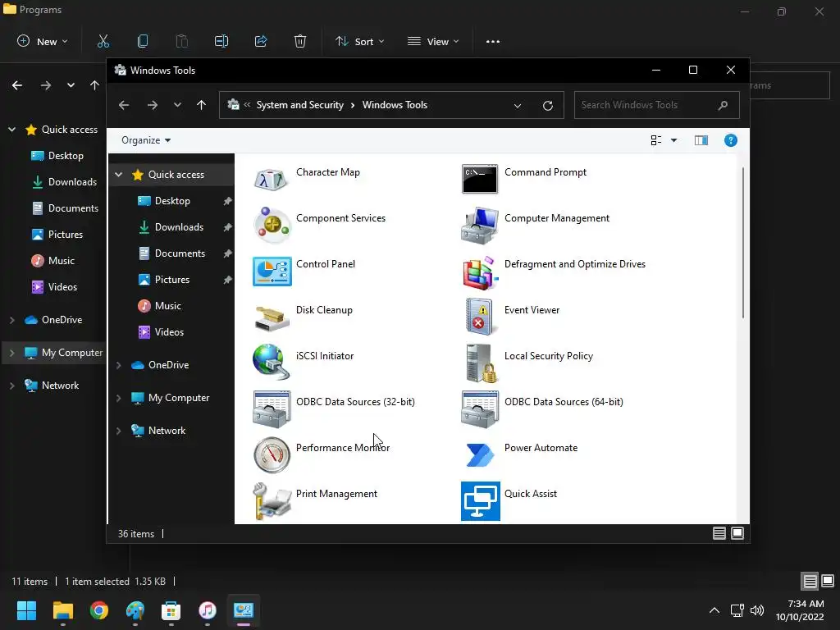The height and width of the screenshot is (630, 840).
Task: Click Copy icon in Programs toolbar
Action: (143, 41)
